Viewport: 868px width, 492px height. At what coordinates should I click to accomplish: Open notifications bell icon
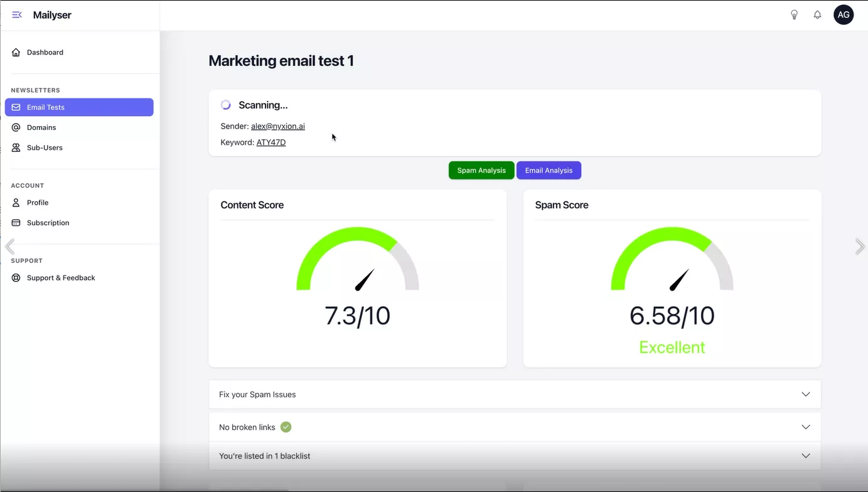point(817,15)
